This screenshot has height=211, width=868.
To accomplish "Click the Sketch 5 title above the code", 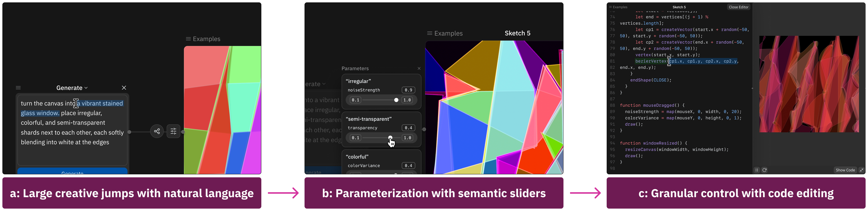I will [679, 7].
